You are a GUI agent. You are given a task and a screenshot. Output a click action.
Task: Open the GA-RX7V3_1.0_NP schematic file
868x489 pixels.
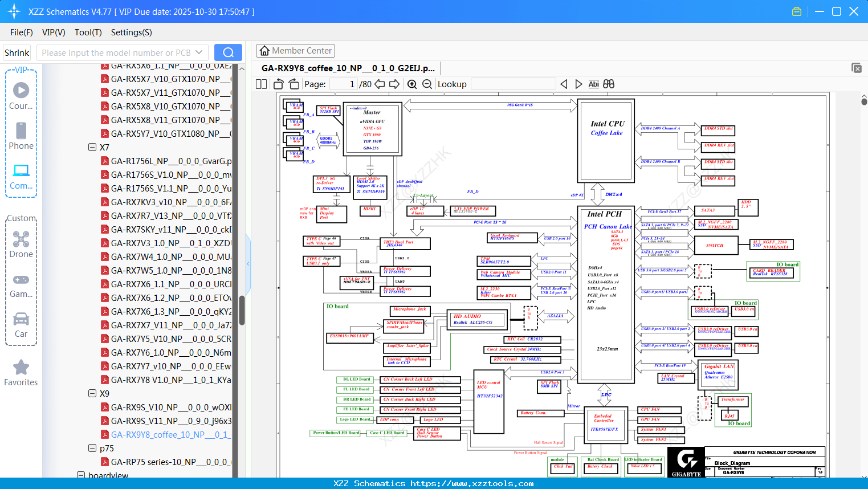[x=171, y=243]
